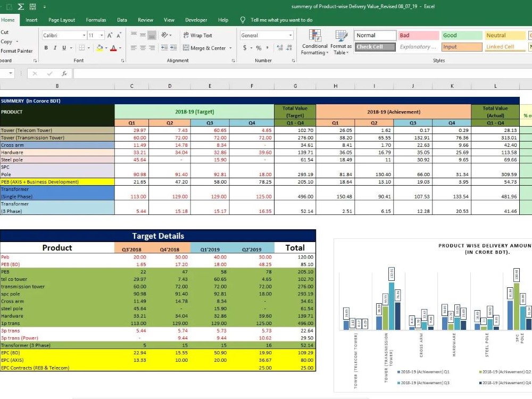
Task: Apply the Bad cell style
Action: [418, 35]
